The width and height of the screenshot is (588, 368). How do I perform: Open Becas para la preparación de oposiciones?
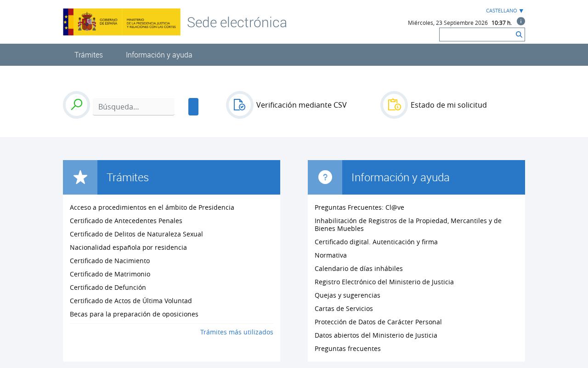click(134, 314)
